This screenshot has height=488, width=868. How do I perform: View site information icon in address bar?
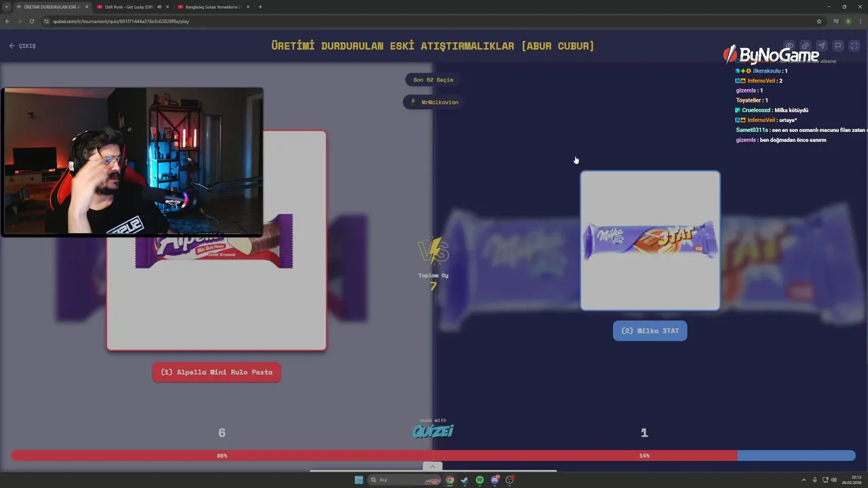point(47,21)
